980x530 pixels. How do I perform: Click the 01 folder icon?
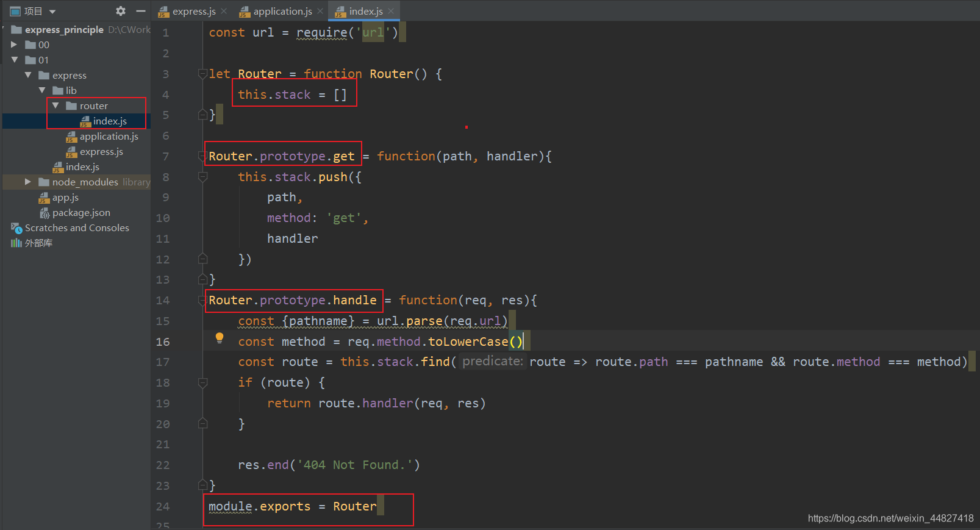[30, 60]
